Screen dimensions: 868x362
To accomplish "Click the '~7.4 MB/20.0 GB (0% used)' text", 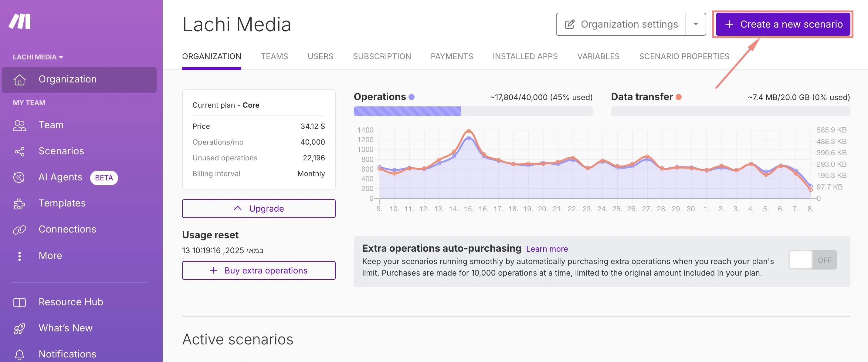I will point(798,98).
